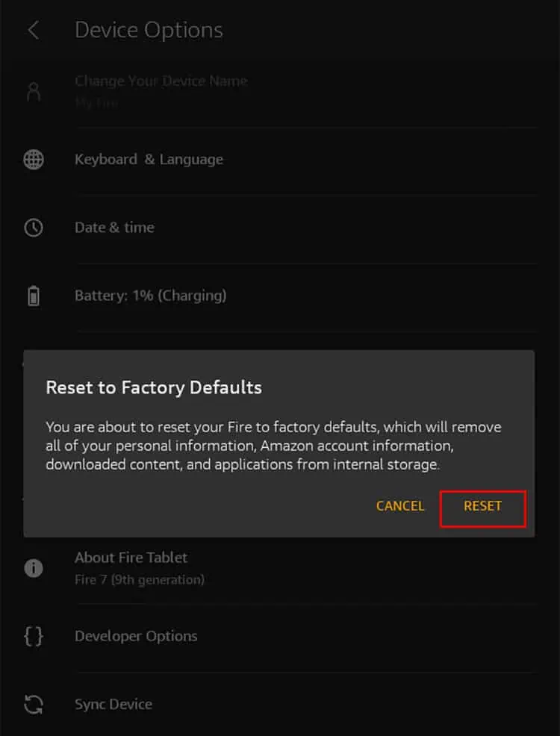Open the Keyboard & Language settings entry

tap(149, 159)
